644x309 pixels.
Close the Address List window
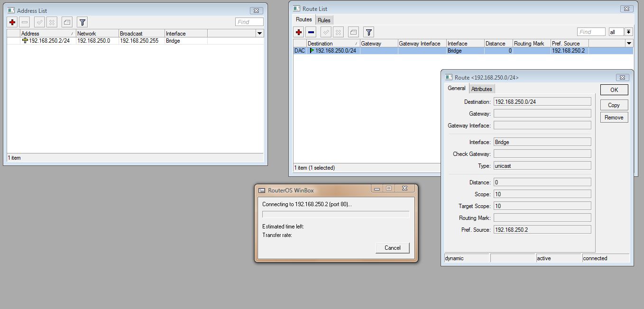[256, 10]
